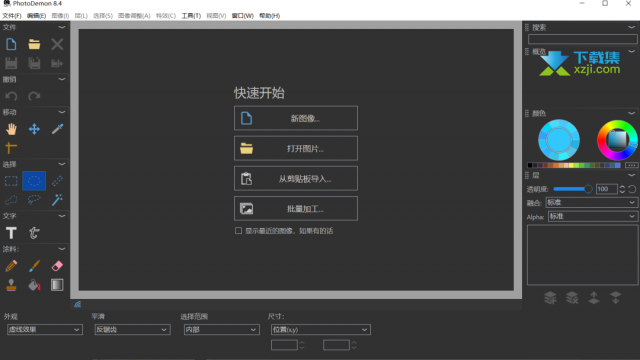Click the move layer up icon
The image size is (640, 360).
tap(594, 298)
